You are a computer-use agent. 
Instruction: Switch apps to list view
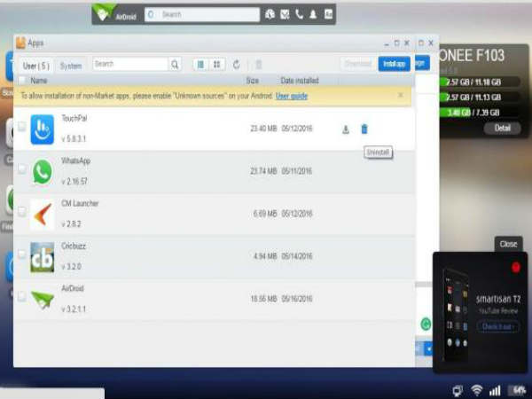pyautogui.click(x=199, y=64)
